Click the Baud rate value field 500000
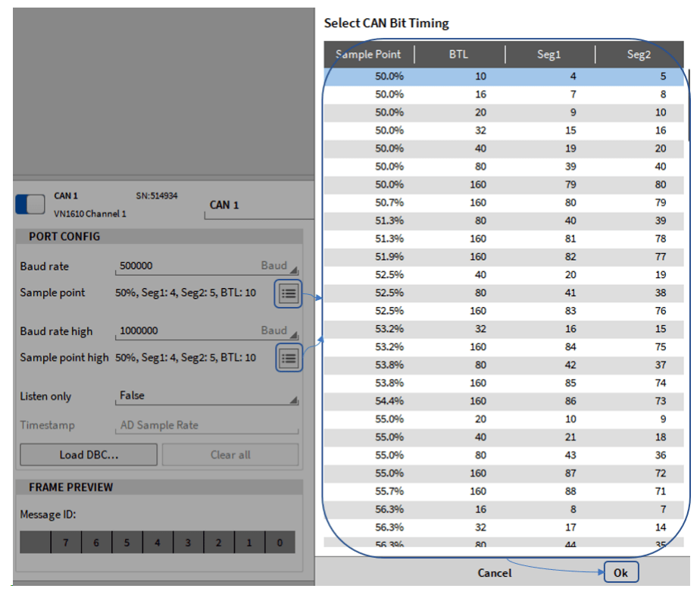The height and width of the screenshot is (601, 700). pyautogui.click(x=186, y=267)
